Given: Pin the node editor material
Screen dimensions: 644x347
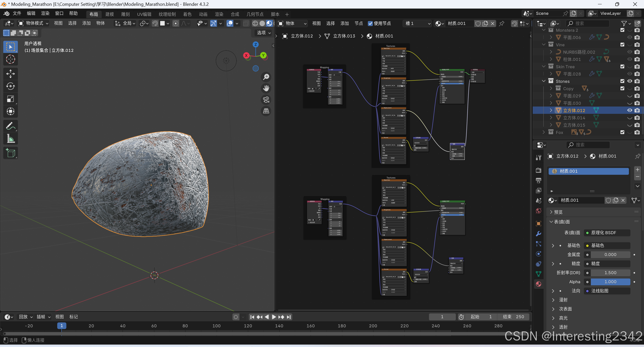Looking at the screenshot, I should (x=502, y=23).
